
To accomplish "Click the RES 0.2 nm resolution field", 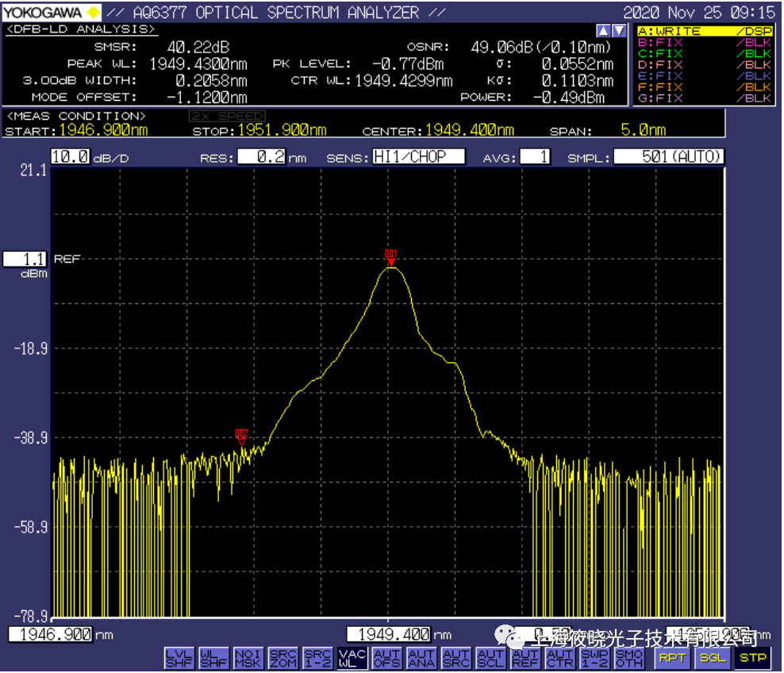I will coord(262,157).
